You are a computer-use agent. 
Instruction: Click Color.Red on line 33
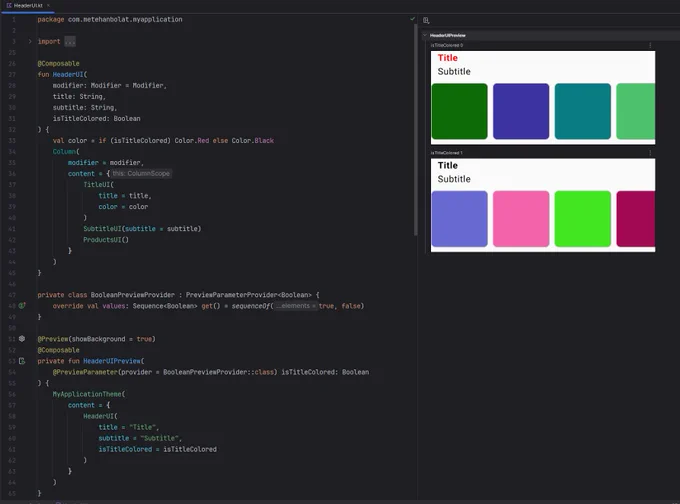(192, 141)
